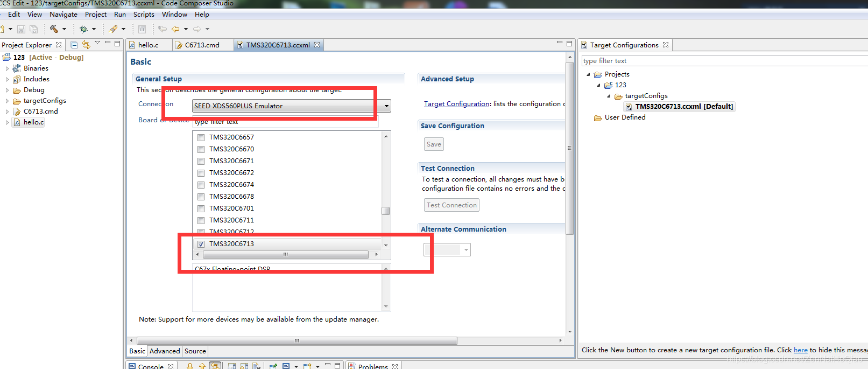The height and width of the screenshot is (369, 868).
Task: Switch to the Advanced bottom tab
Action: [165, 351]
